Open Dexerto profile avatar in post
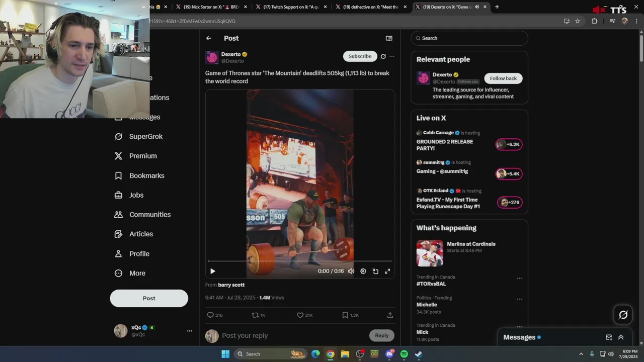This screenshot has height=362, width=644. 212,57
